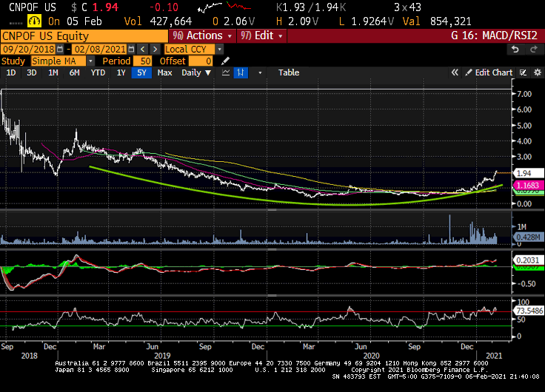The height and width of the screenshot is (392, 545).
Task: Click the yellow gauge icon beside On
Action: point(34,21)
